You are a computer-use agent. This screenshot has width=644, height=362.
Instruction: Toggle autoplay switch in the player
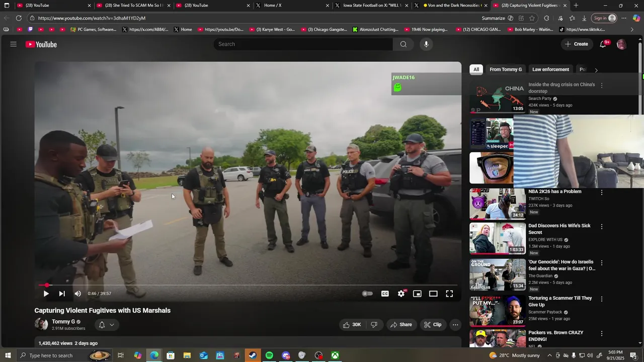click(x=368, y=294)
